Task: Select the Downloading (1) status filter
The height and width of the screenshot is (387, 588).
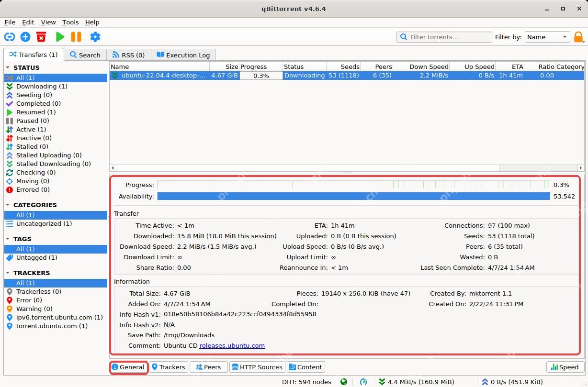Action: point(56,86)
